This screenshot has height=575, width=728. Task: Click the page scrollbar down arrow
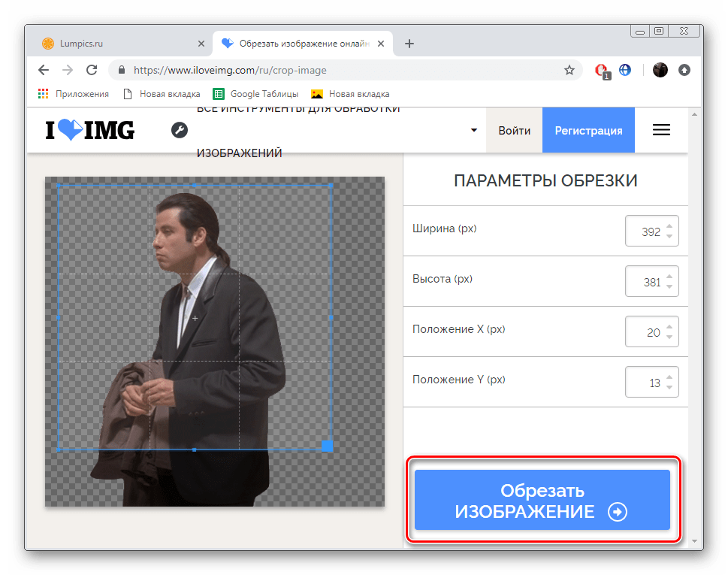coord(695,541)
